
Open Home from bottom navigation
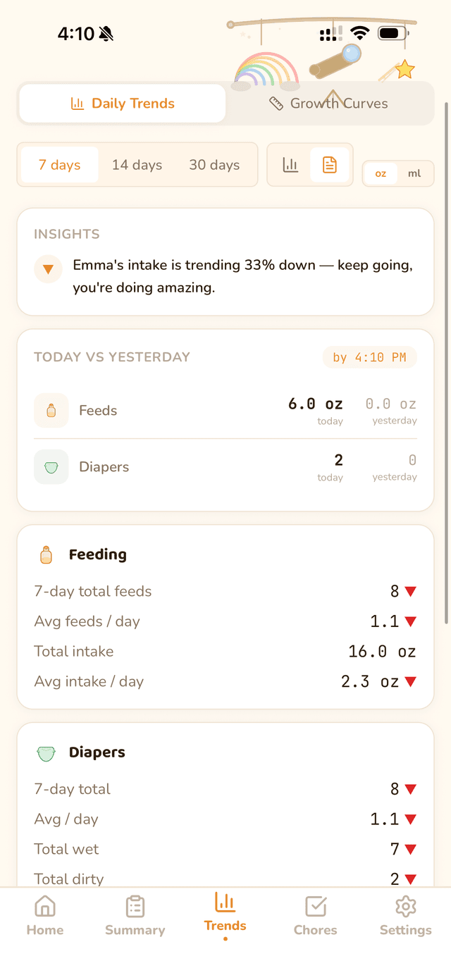[45, 915]
